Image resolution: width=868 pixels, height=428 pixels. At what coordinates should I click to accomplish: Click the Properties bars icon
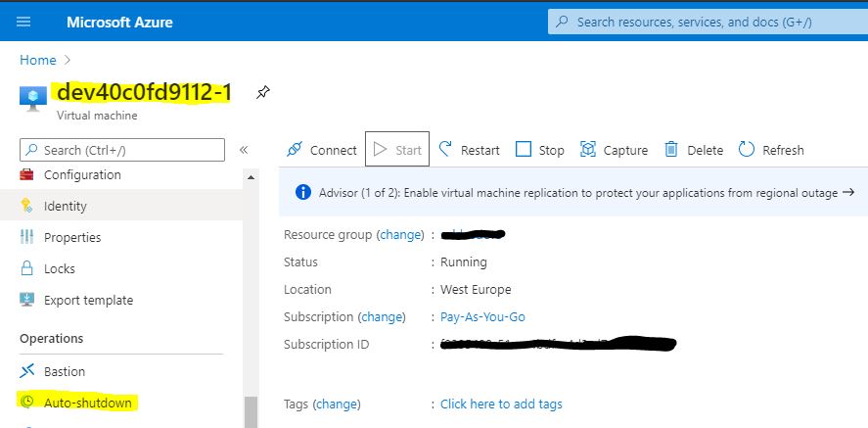[x=26, y=238]
